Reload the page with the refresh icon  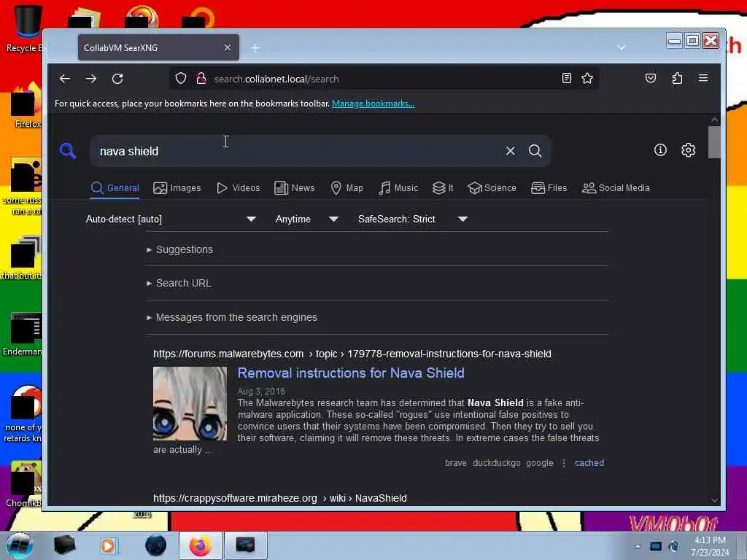point(117,79)
